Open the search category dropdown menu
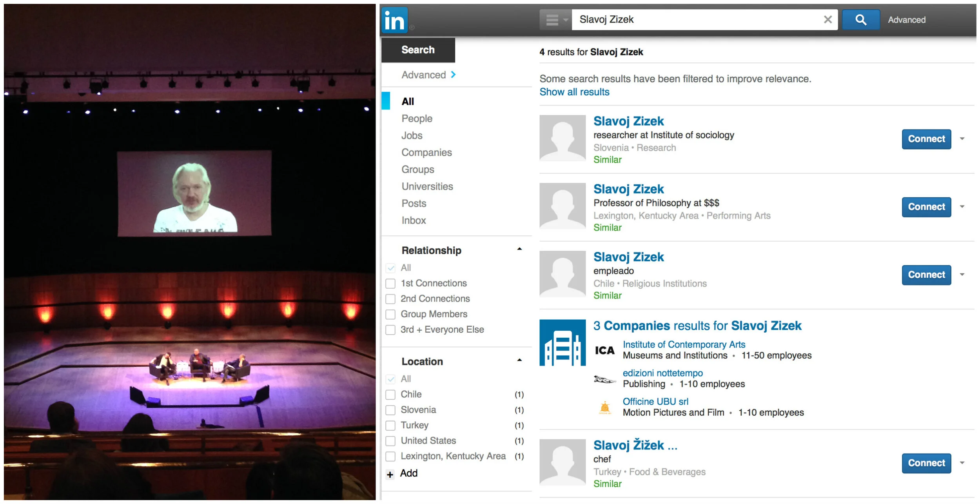 556,20
